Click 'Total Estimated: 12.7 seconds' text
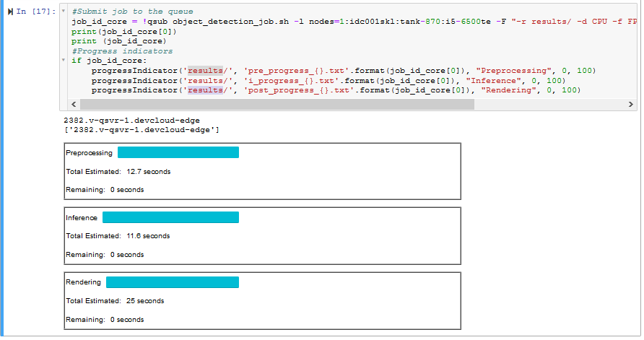Screen dimensions: 644x340 (118, 172)
